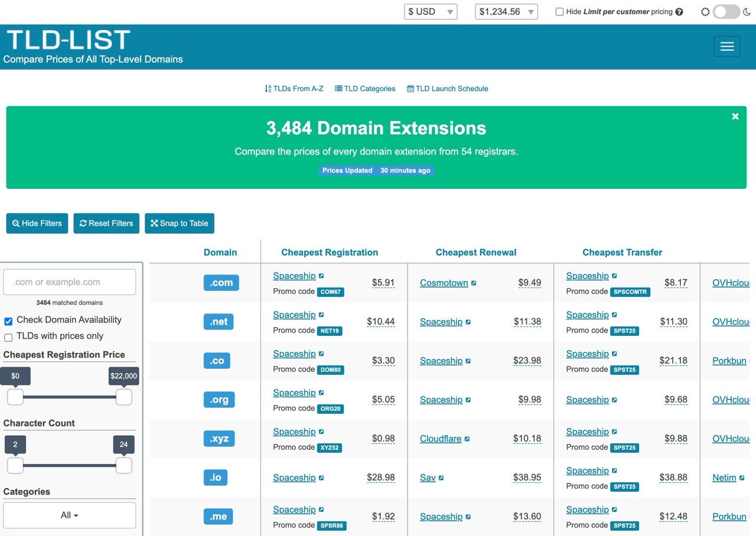Screen dimensions: 756x536
Task: Click external icon beside .co renewal Spaceship
Action: coord(468,361)
